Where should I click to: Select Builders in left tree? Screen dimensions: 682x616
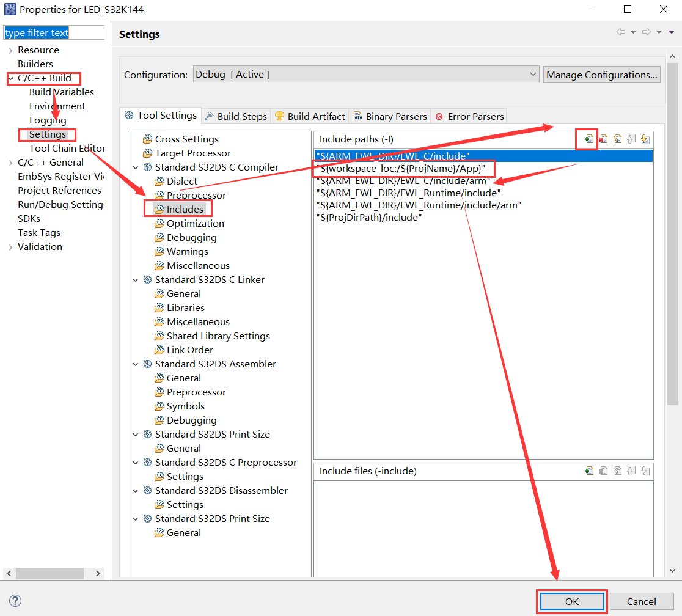[x=35, y=64]
